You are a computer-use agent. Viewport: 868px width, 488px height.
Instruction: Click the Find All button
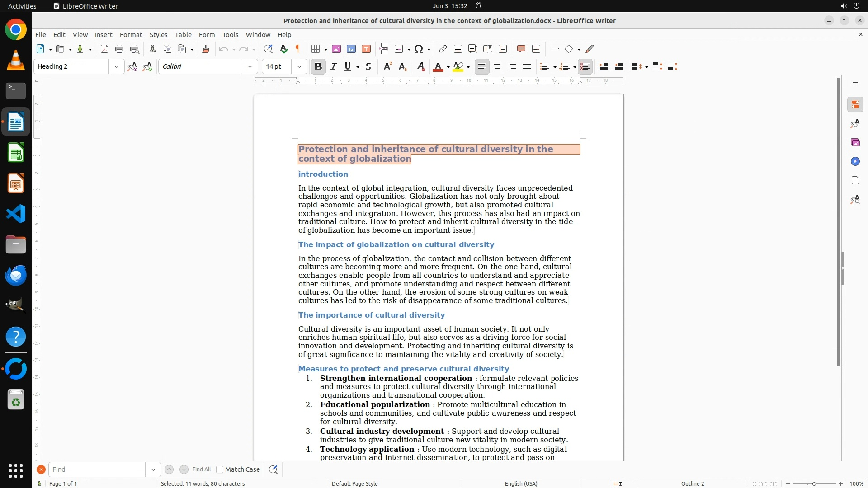click(201, 469)
